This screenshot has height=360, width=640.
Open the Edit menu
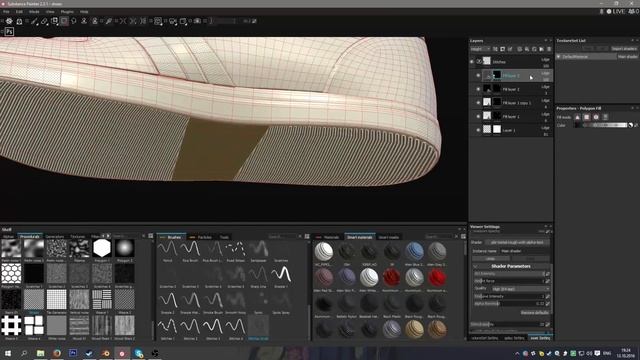19,12
